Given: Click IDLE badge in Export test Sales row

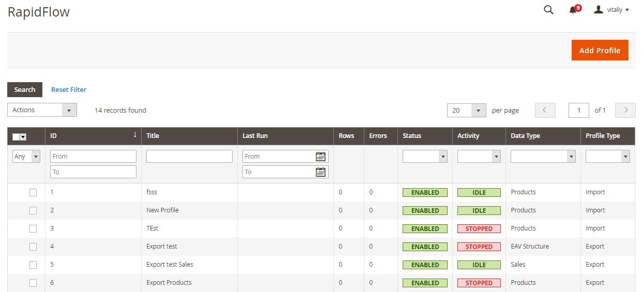Looking at the screenshot, I should [479, 265].
